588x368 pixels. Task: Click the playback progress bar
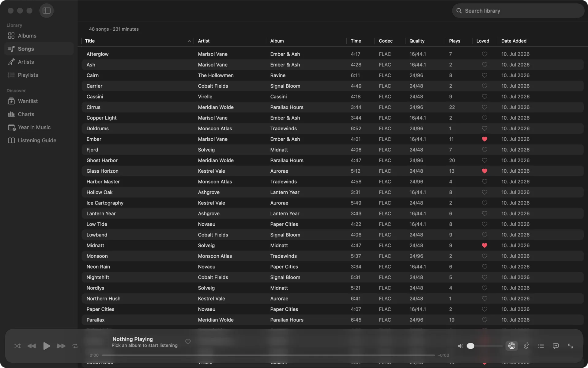click(268, 355)
